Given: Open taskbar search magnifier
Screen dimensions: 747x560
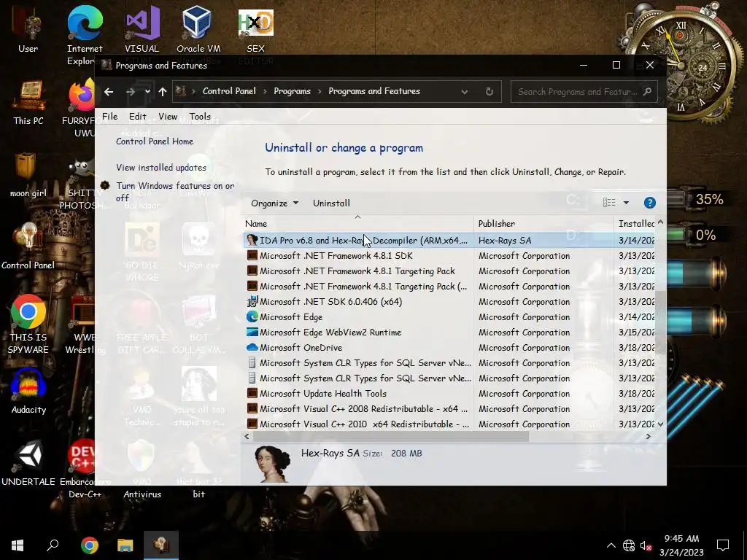Looking at the screenshot, I should tap(53, 545).
